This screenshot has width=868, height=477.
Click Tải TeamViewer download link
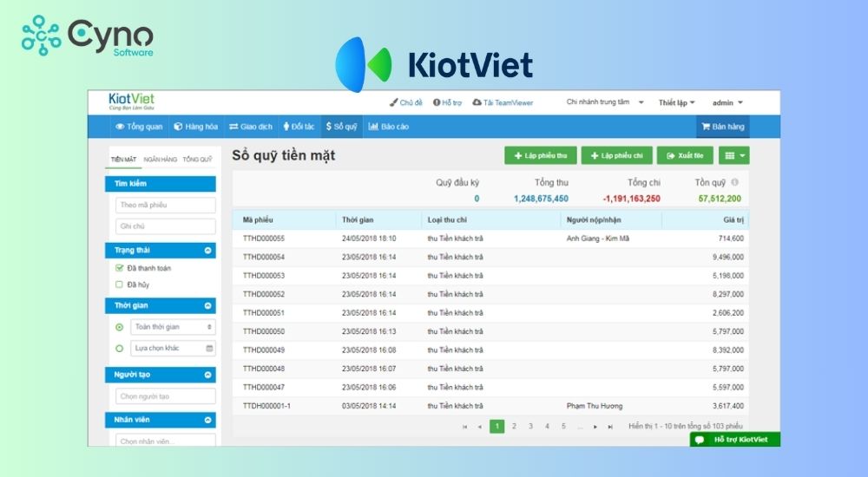[x=503, y=103]
